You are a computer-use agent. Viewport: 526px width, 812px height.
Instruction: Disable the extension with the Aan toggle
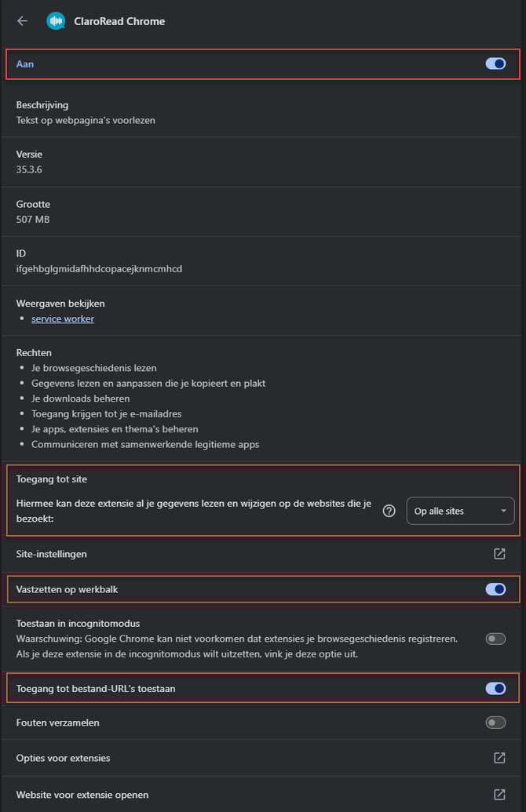point(495,64)
